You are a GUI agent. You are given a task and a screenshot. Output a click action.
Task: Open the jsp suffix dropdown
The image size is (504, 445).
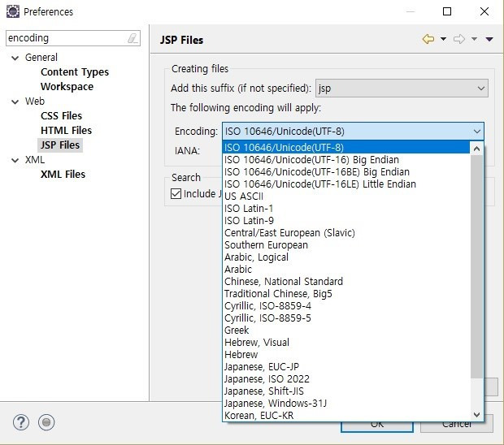coord(402,88)
